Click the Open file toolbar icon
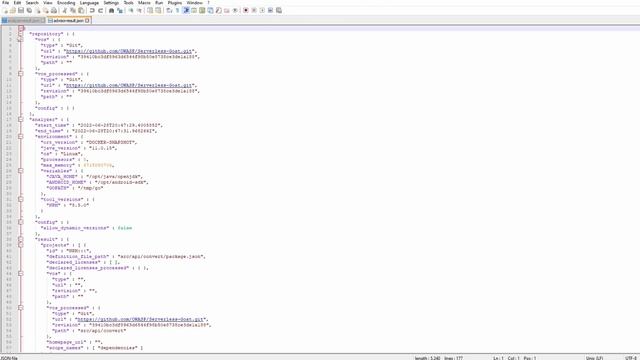 [13, 10]
